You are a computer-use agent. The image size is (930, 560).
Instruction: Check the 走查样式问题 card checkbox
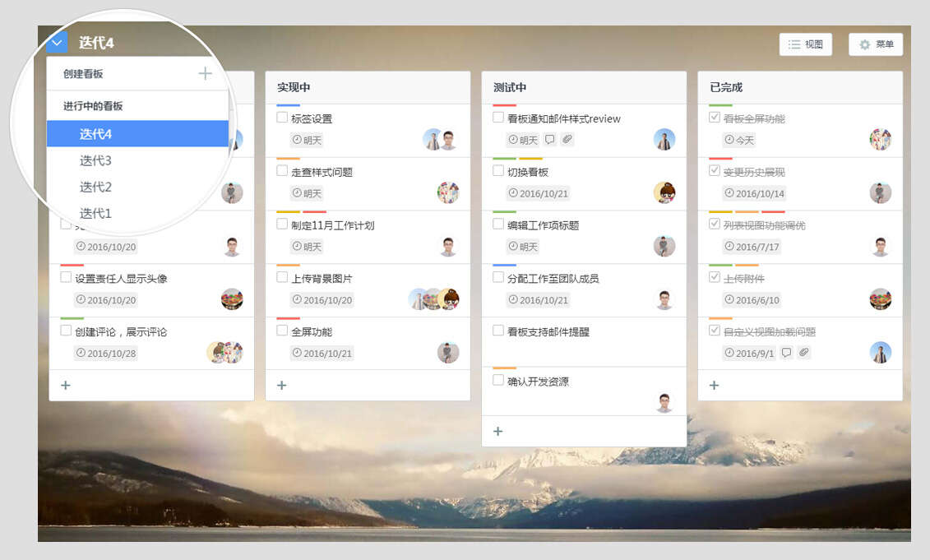click(x=282, y=171)
